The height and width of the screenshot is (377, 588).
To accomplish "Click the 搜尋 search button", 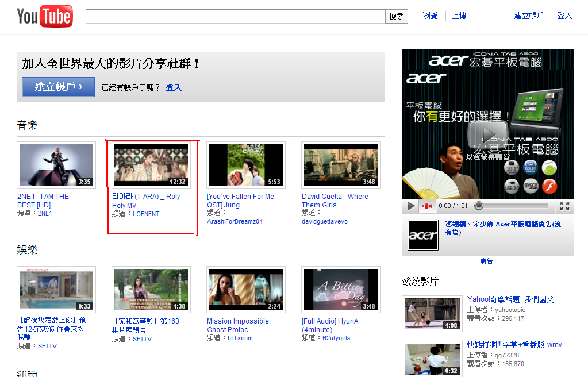I will coord(397,17).
